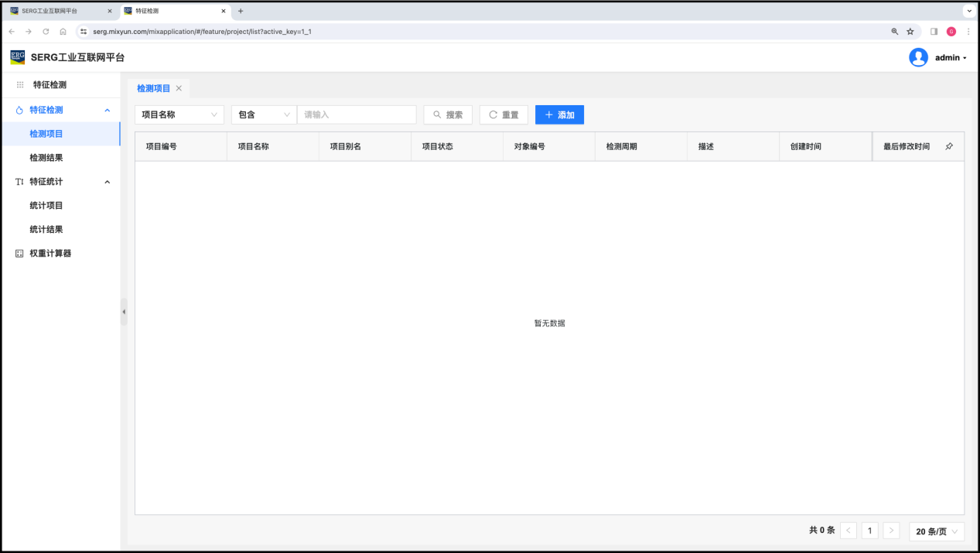Click the admin user avatar icon
This screenshot has height=553, width=980.
(918, 57)
